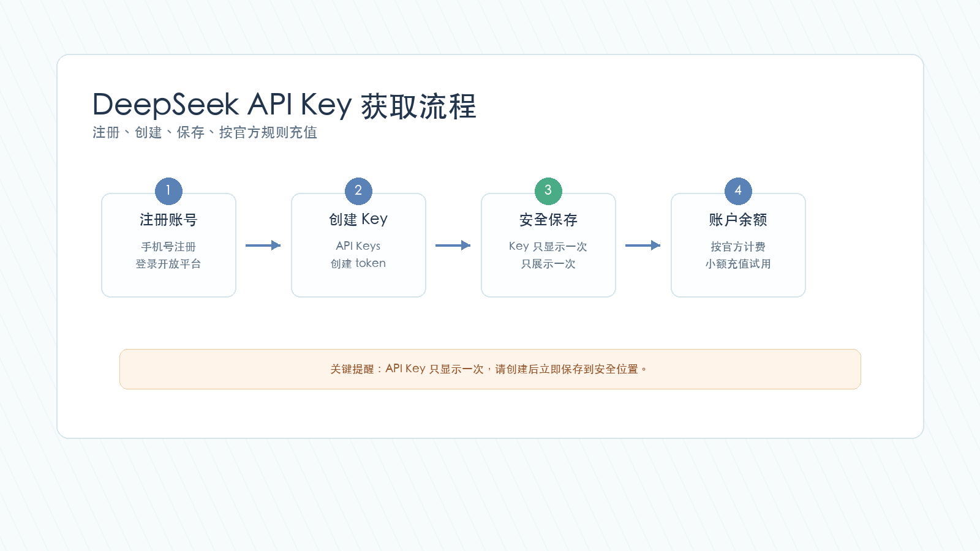980x551 pixels.
Task: Click the blue step 4 circle badge
Action: click(x=738, y=191)
